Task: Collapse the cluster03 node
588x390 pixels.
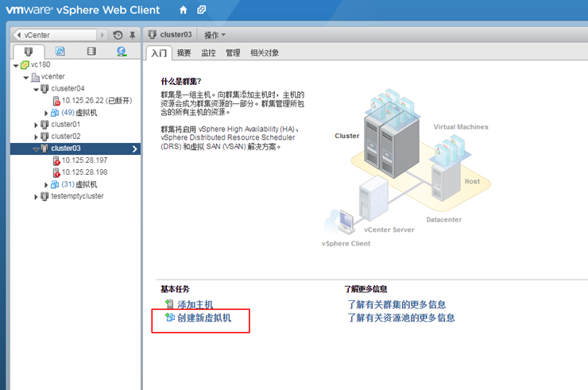Action: pos(36,149)
